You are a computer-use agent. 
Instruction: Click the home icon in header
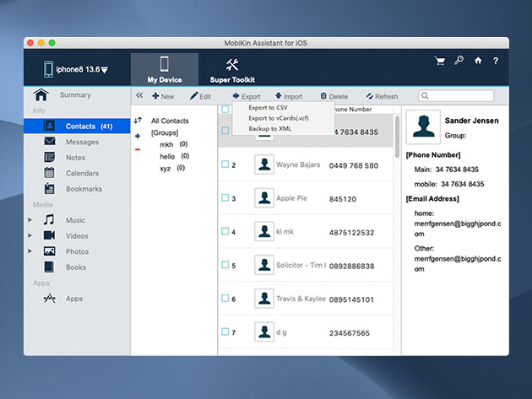pyautogui.click(x=478, y=61)
